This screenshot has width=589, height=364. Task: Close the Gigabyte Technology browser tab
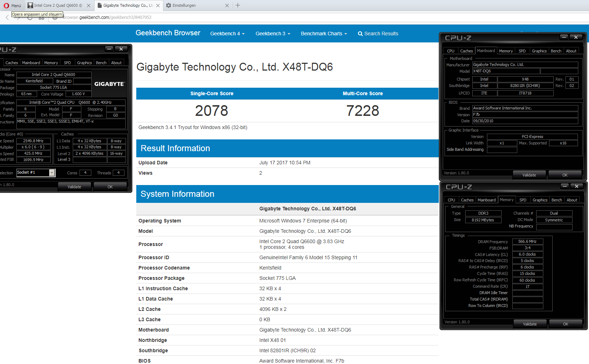coord(158,5)
